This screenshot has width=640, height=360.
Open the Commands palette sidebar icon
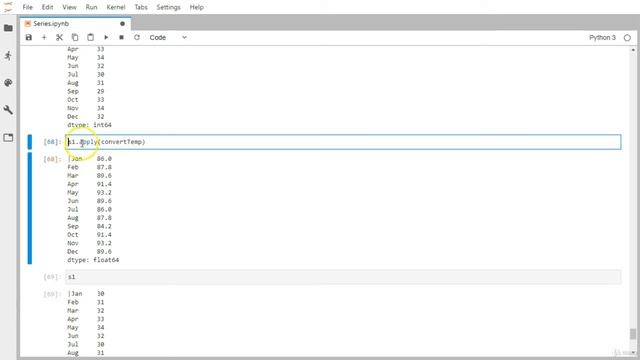(x=8, y=83)
